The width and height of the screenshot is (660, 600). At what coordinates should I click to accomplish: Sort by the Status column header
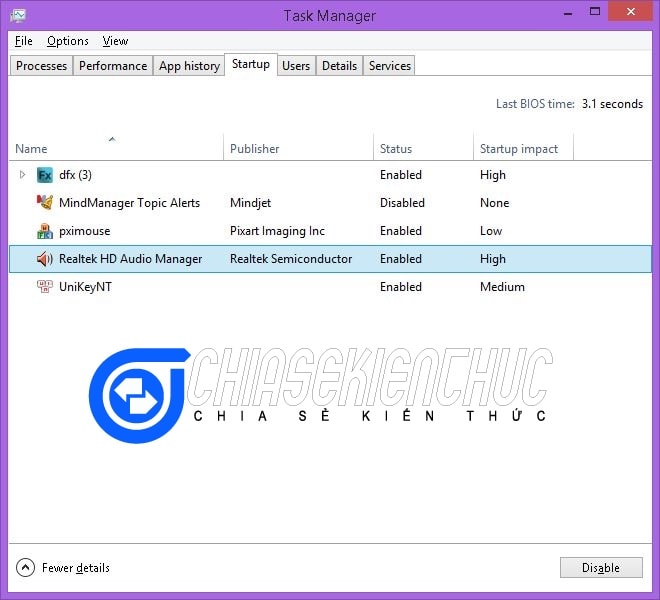423,148
